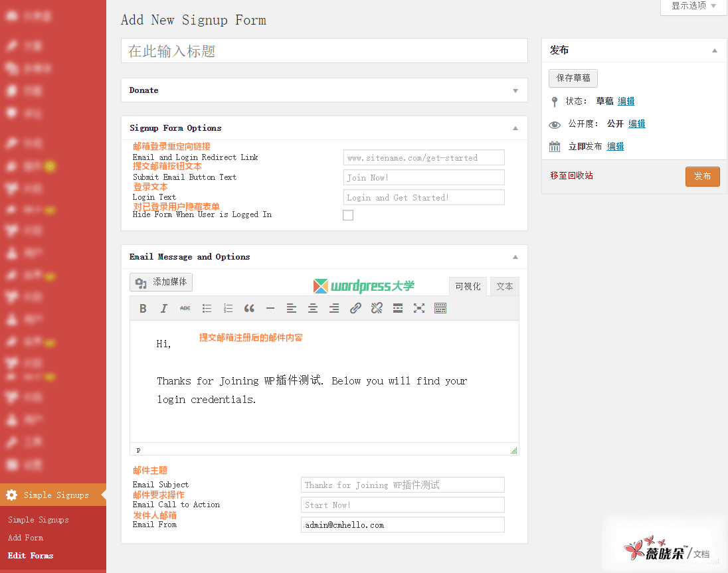Click the insert link icon

click(355, 308)
